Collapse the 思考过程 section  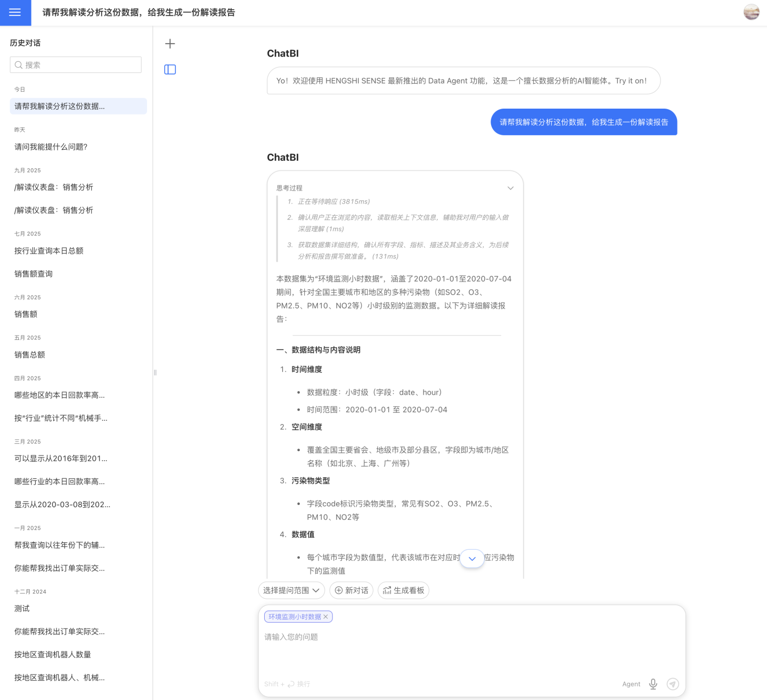[510, 188]
